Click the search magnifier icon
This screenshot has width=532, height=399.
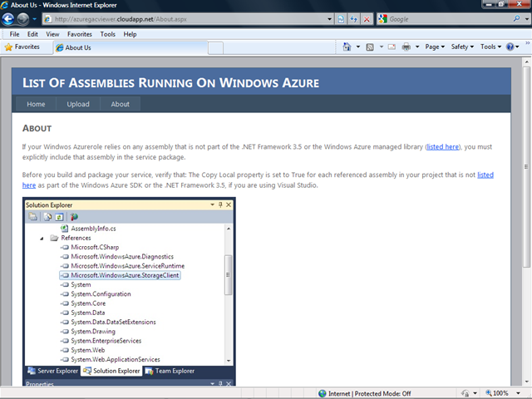[516, 18]
